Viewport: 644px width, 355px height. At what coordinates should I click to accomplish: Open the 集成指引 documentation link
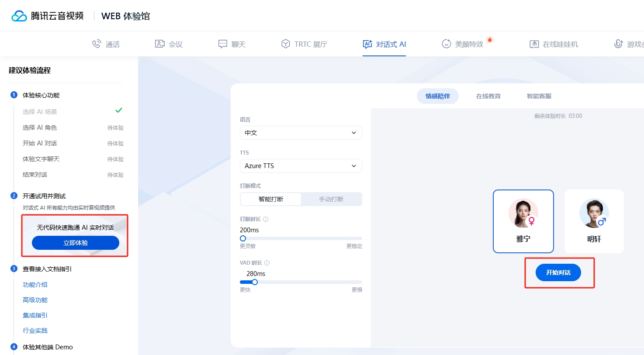tap(35, 315)
